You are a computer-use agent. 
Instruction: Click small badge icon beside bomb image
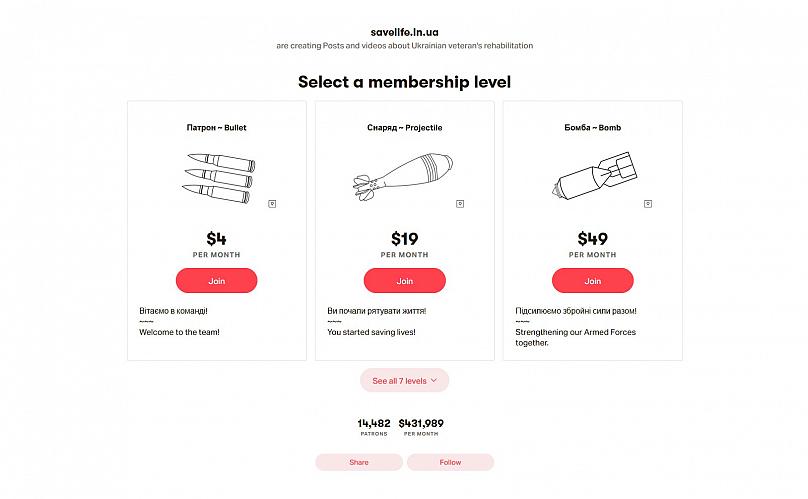(x=648, y=204)
